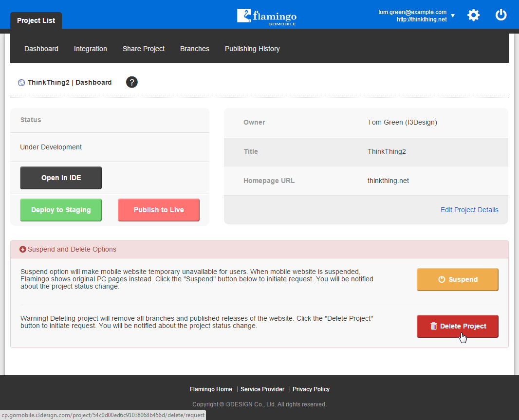Viewport: 519px width, 420px height.
Task: Open the Project List tab
Action: click(x=36, y=20)
